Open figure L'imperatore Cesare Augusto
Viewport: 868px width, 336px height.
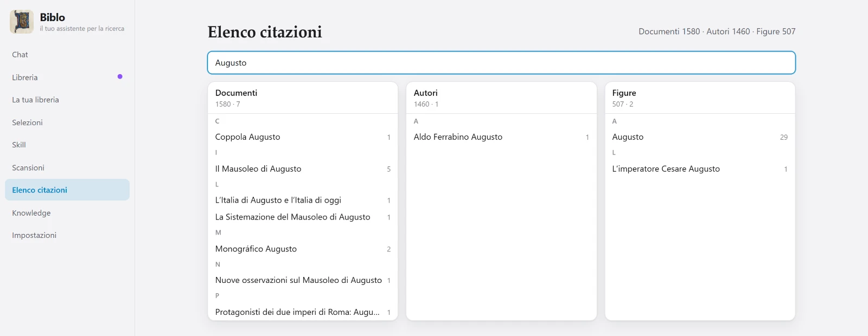coord(700,169)
